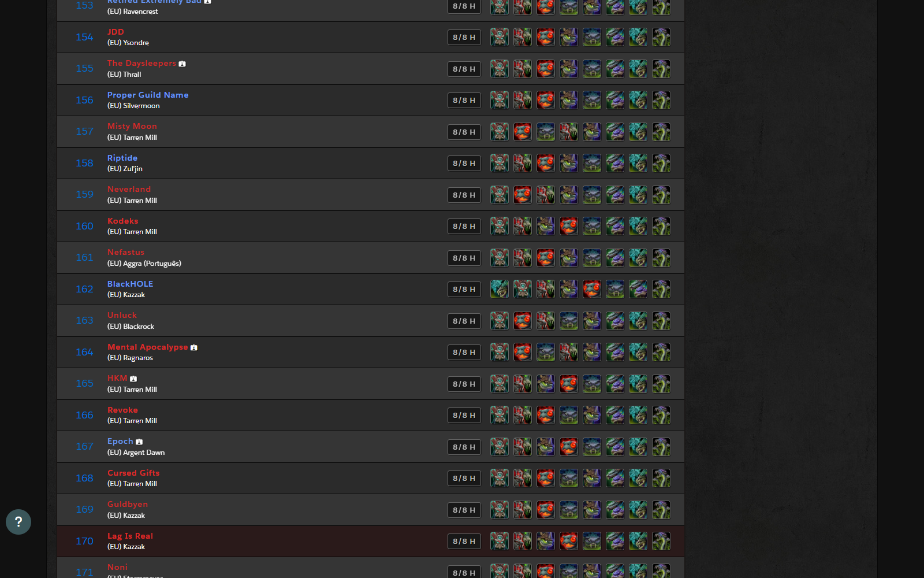Click sixth boss icon in Guldbyen row
The width and height of the screenshot is (924, 578).
coord(615,510)
